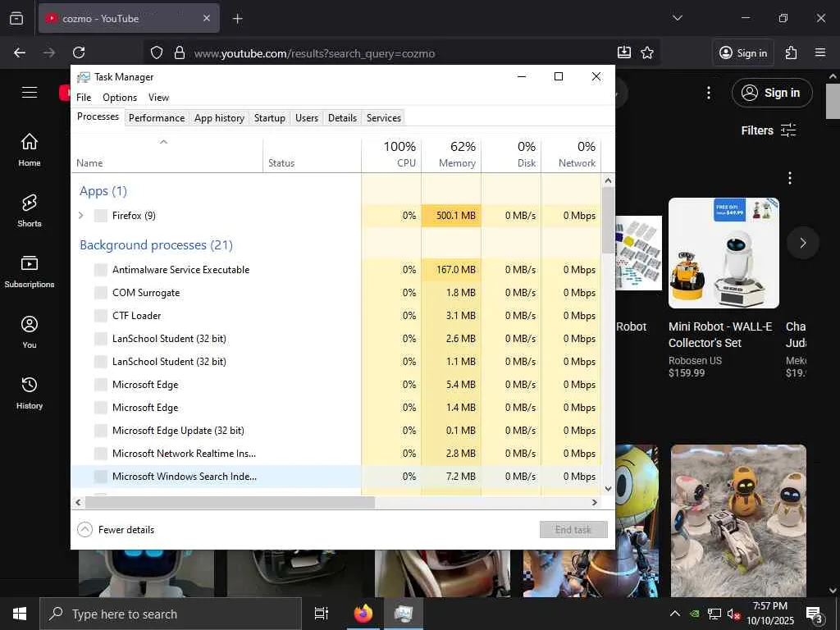Reload the page in Firefox

[x=79, y=52]
